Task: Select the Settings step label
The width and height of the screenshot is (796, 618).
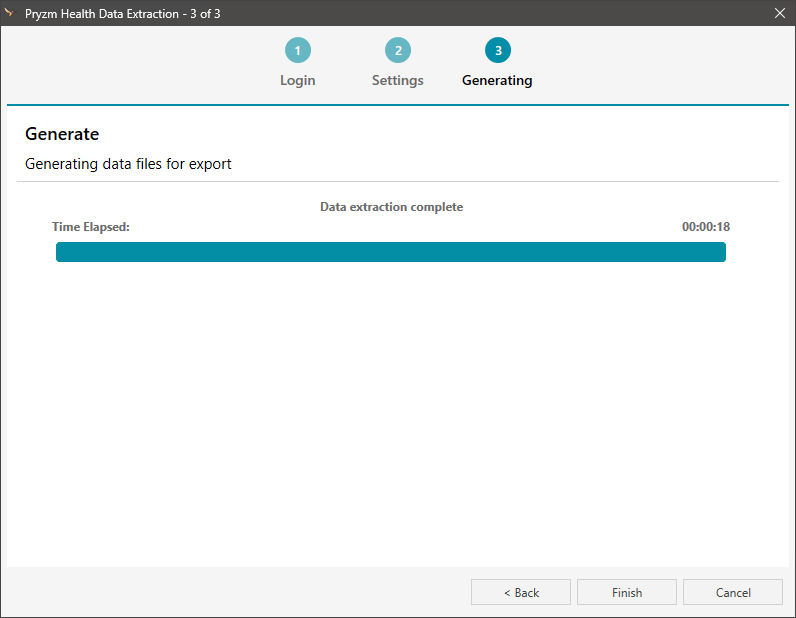Action: point(398,80)
